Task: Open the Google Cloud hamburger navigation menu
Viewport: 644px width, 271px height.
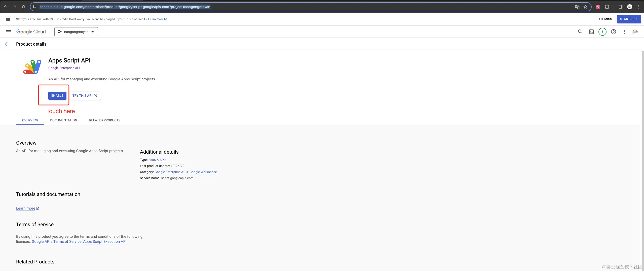Action: pyautogui.click(x=9, y=32)
